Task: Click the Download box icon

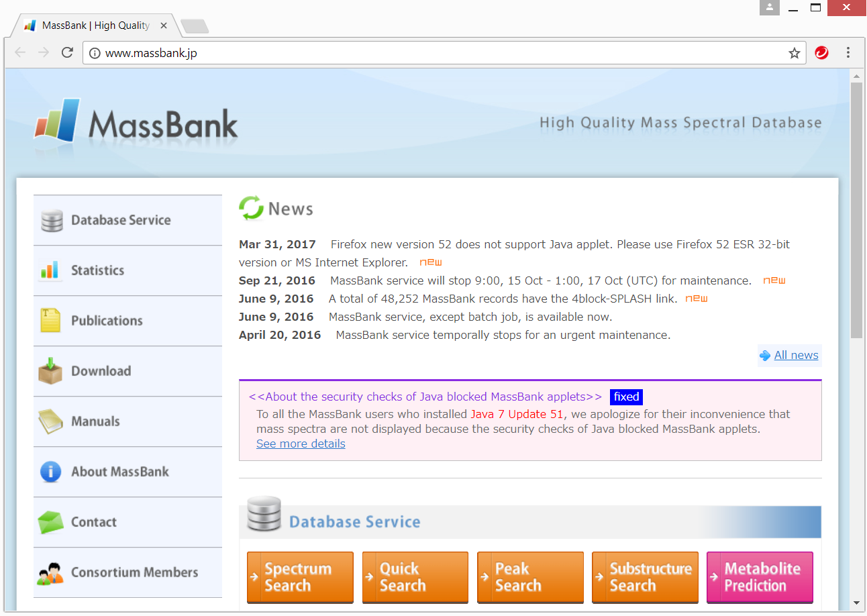Action: pos(50,371)
